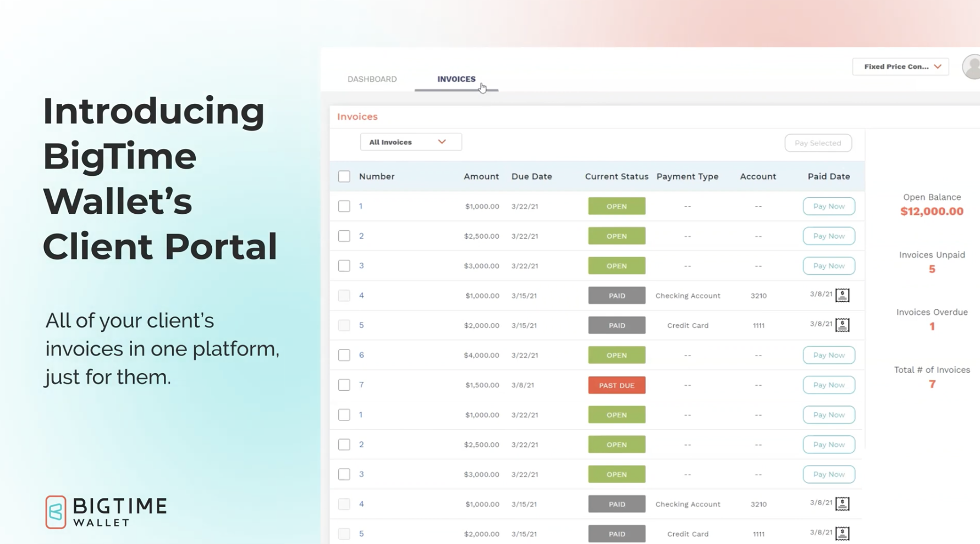Open receipt icon for lower invoice 5 row
The image size is (980, 544).
(x=842, y=533)
